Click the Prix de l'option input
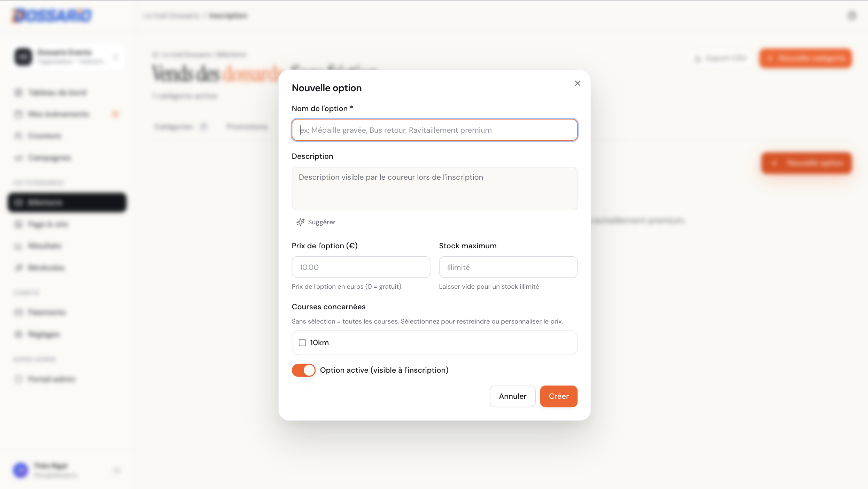 click(x=361, y=267)
